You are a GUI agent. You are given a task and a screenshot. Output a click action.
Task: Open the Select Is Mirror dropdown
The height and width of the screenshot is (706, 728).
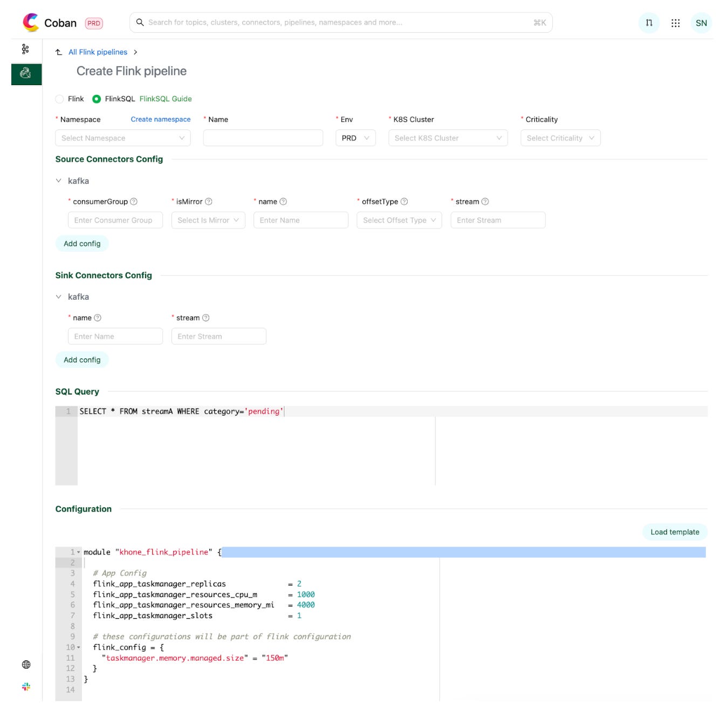(x=208, y=220)
